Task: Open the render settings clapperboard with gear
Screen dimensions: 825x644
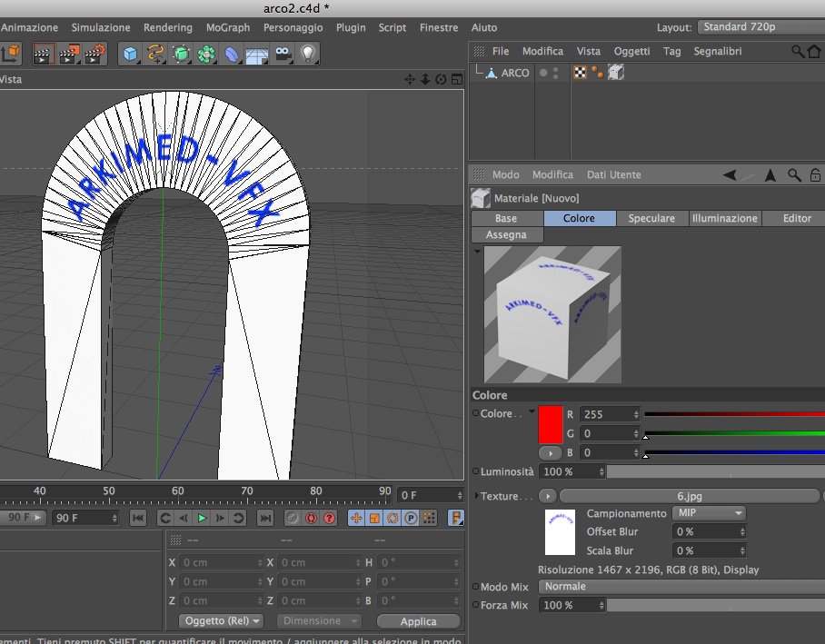Action: pos(94,54)
